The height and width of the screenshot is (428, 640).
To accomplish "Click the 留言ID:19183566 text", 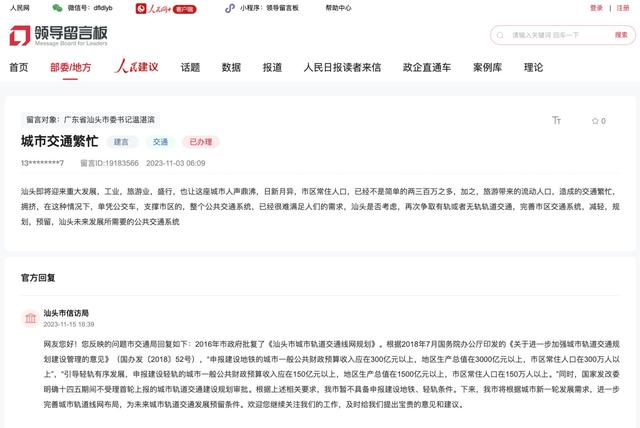I will 109,163.
